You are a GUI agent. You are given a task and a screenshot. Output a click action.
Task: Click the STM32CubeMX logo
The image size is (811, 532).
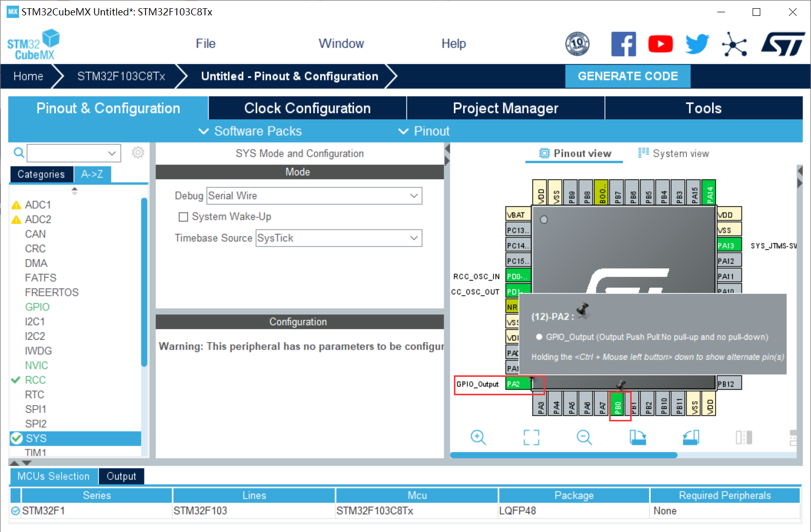[33, 45]
